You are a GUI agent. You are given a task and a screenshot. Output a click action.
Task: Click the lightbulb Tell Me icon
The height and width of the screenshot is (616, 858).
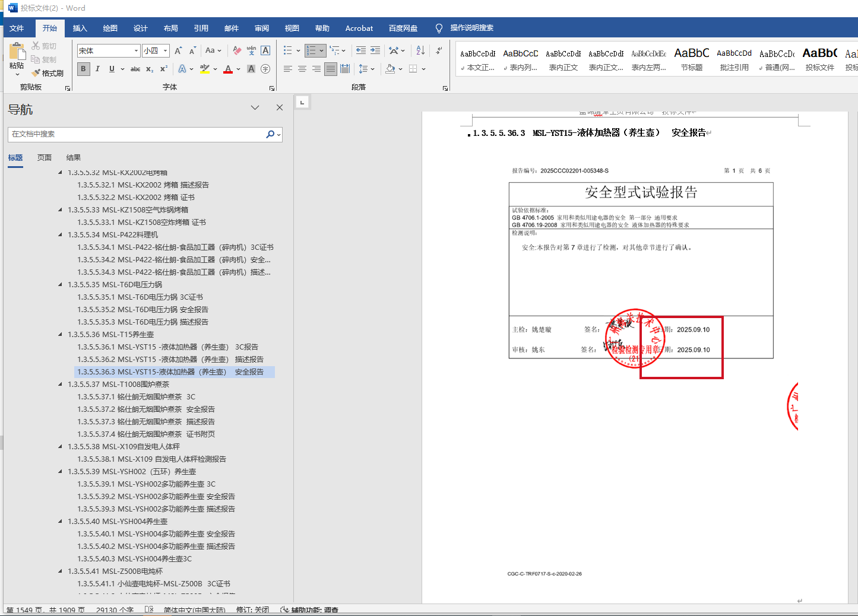pyautogui.click(x=439, y=28)
